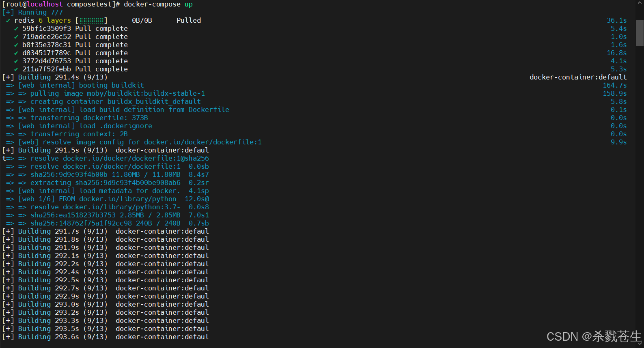This screenshot has height=348, width=644.
Task: Click the 'Building 293.5s (9/13)' line
Action: click(x=106, y=329)
